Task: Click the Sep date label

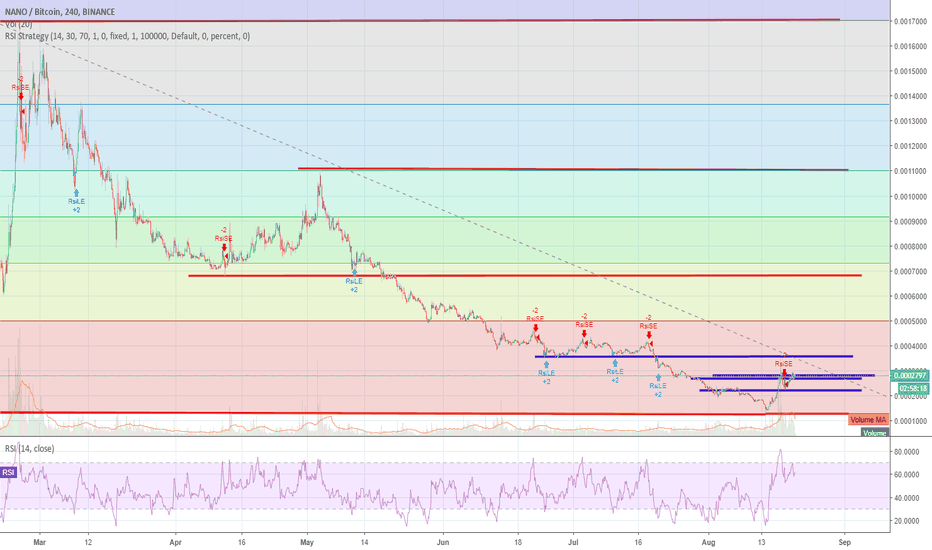Action: point(845,542)
